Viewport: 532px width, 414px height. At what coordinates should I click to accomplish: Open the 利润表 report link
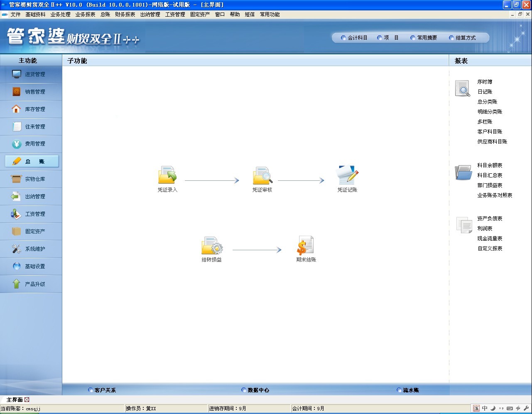[x=485, y=229]
